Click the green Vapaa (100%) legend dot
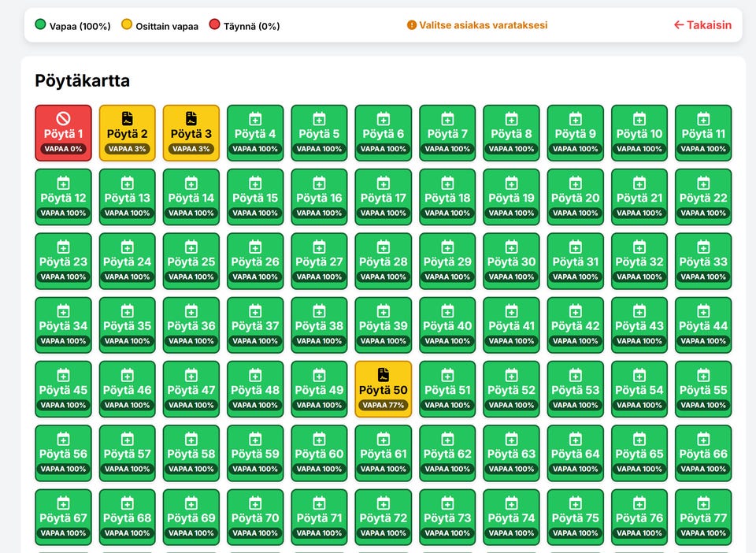 (40, 24)
